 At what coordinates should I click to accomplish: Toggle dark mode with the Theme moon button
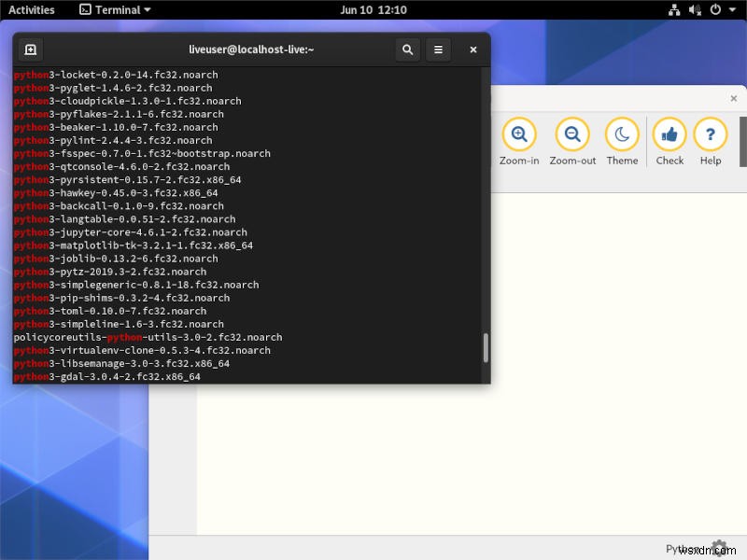pyautogui.click(x=622, y=133)
